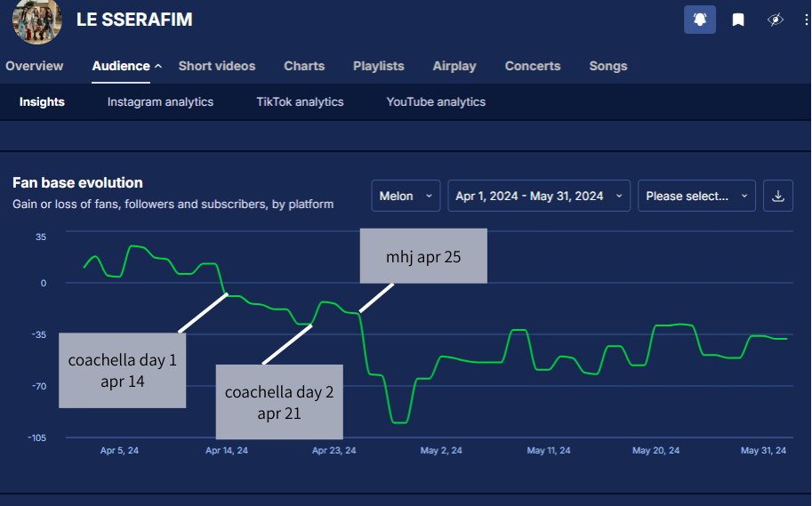Switch to the Songs tab
Viewport: 812px width, 506px height.
(x=608, y=66)
